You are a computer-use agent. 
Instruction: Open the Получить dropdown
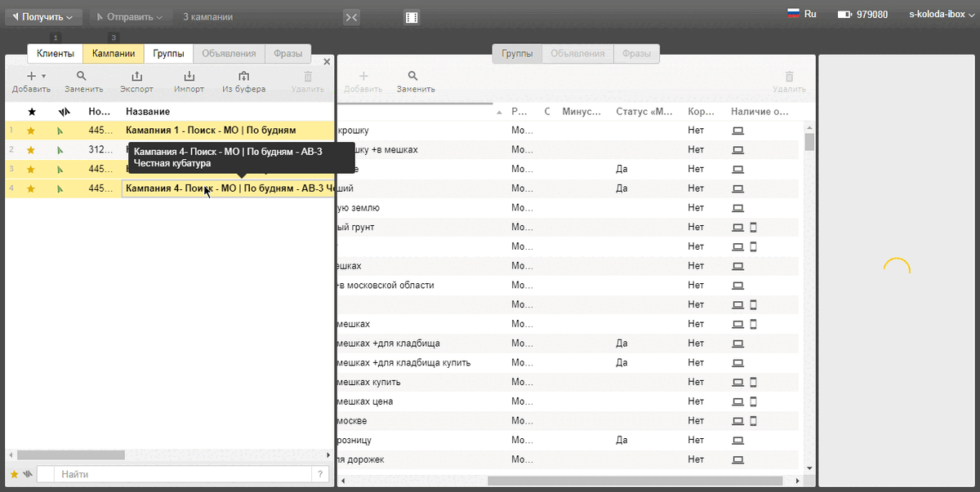[43, 16]
